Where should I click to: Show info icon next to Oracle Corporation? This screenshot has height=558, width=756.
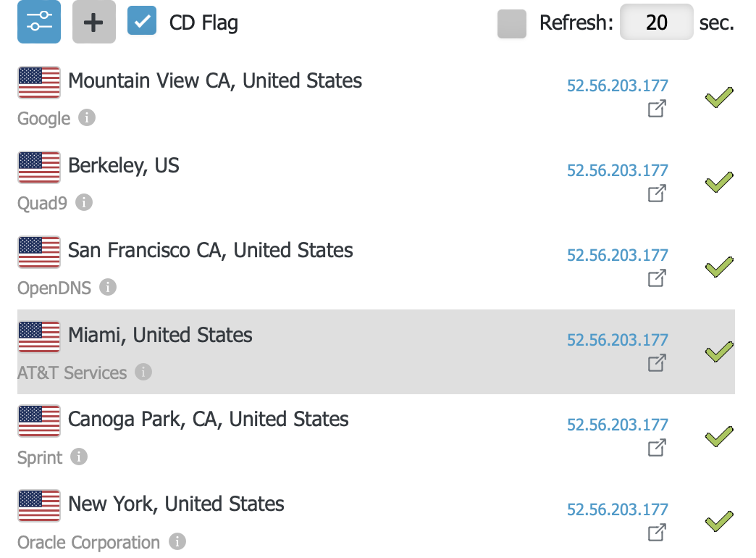177,541
